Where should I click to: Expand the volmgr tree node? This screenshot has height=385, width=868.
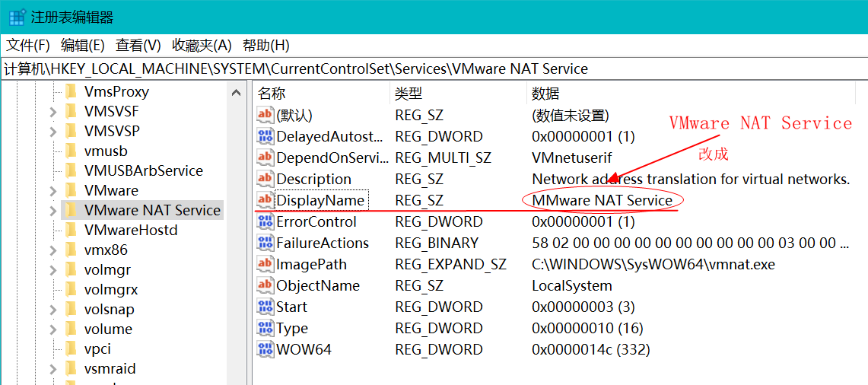[x=52, y=270]
